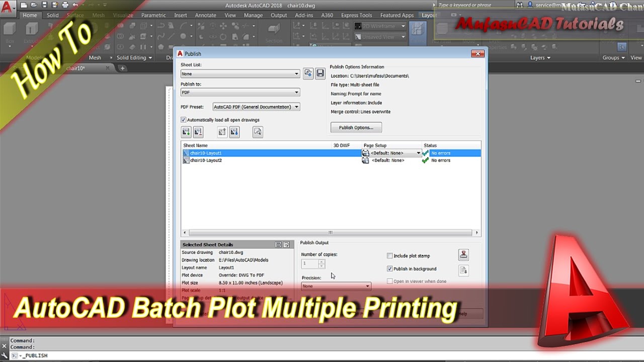Image resolution: width=644 pixels, height=362 pixels.
Task: Click the Plot Stamp Settings icon
Action: pyautogui.click(x=463, y=255)
